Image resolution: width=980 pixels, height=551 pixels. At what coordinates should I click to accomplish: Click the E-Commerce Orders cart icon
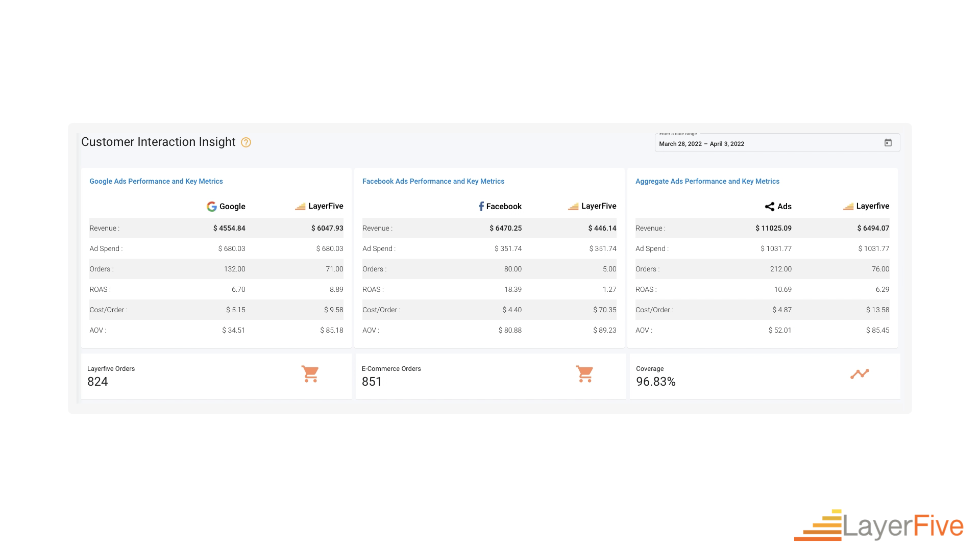click(x=584, y=374)
